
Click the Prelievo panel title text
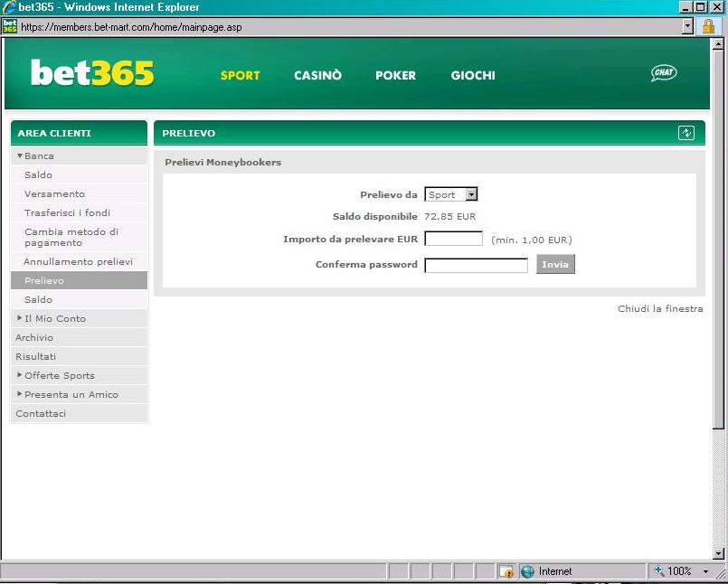[188, 133]
